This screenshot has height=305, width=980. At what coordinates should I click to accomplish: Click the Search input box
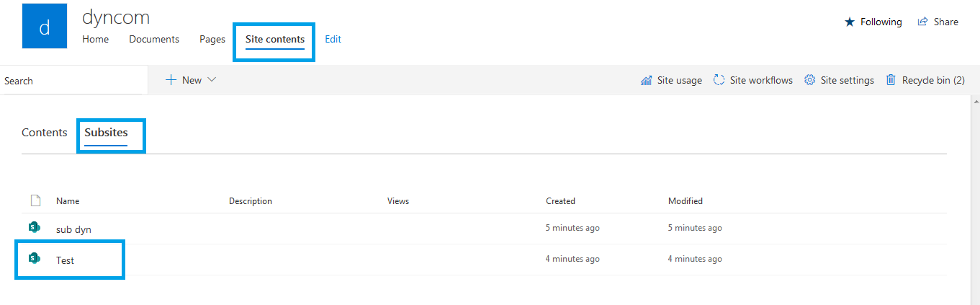(72, 81)
